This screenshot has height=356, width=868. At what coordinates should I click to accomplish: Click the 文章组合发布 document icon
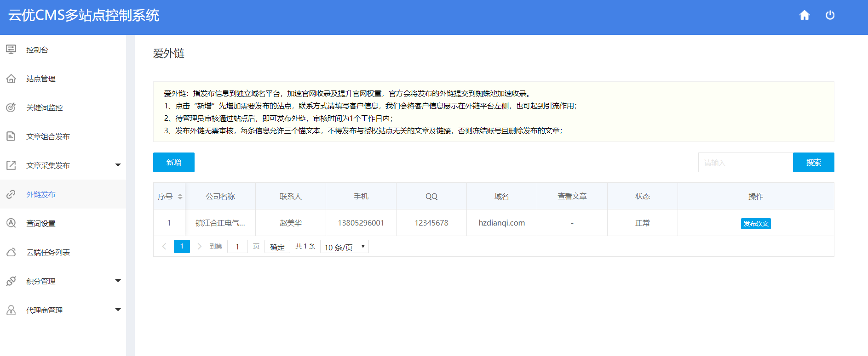click(11, 136)
